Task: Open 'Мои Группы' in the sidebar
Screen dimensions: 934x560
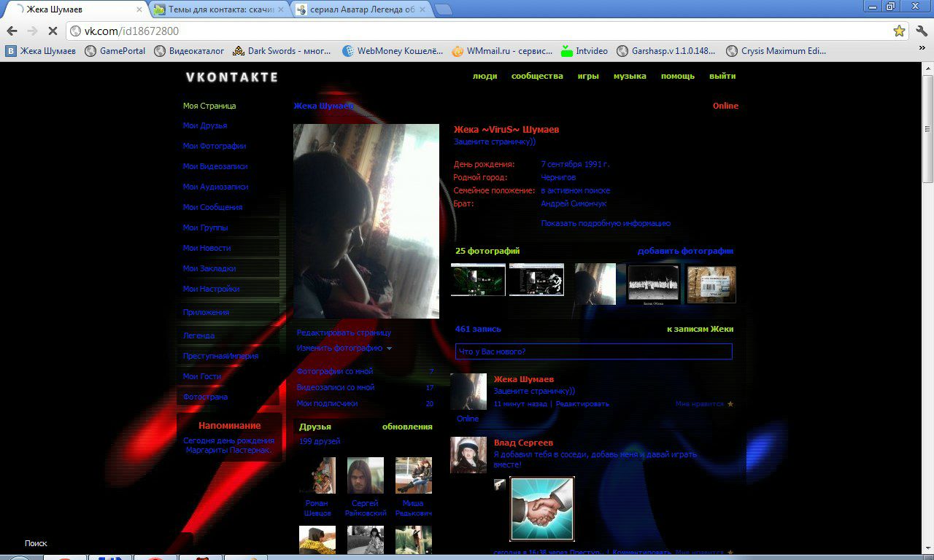Action: tap(206, 227)
